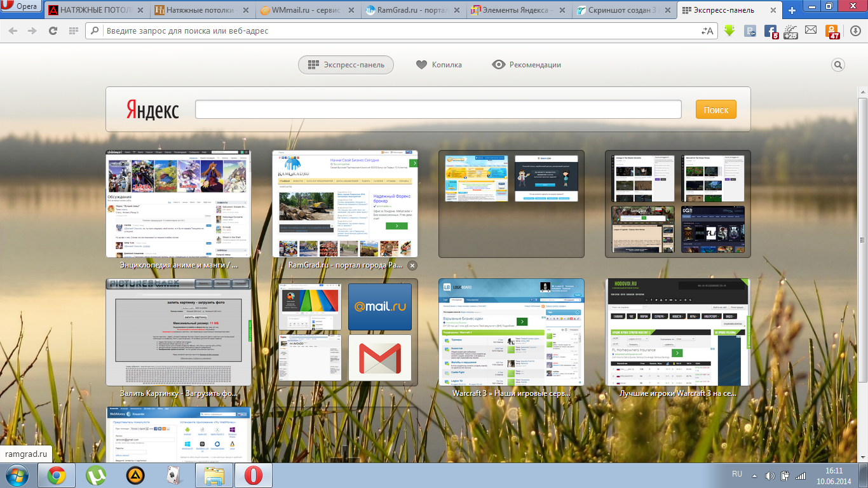This screenshot has height=488, width=868.
Task: Focus the address bar search field
Action: click(400, 30)
